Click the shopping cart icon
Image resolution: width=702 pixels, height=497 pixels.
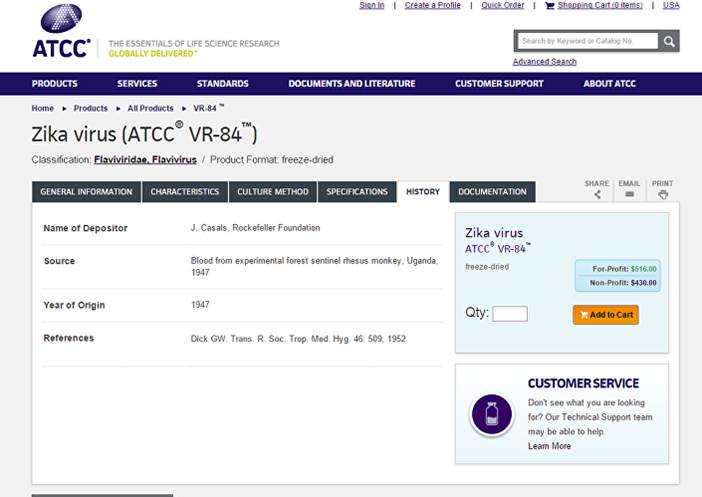(x=549, y=5)
